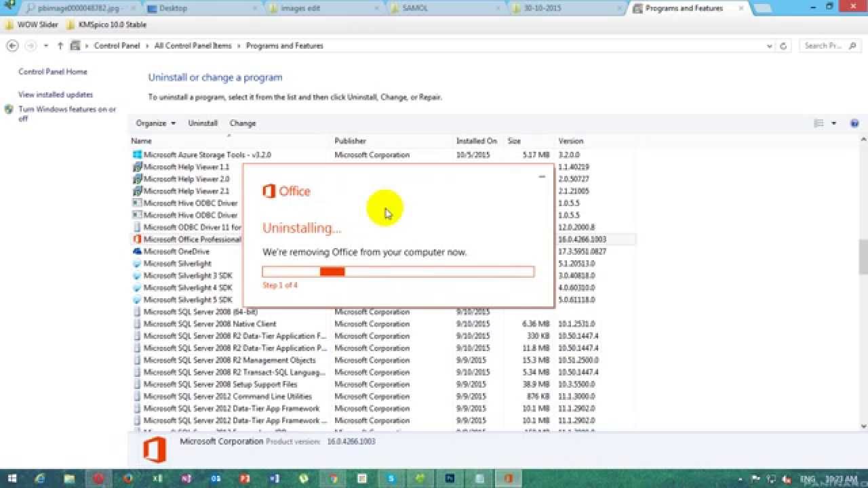Open Skype from the taskbar
Viewport: 868px width, 488px height.
391,479
